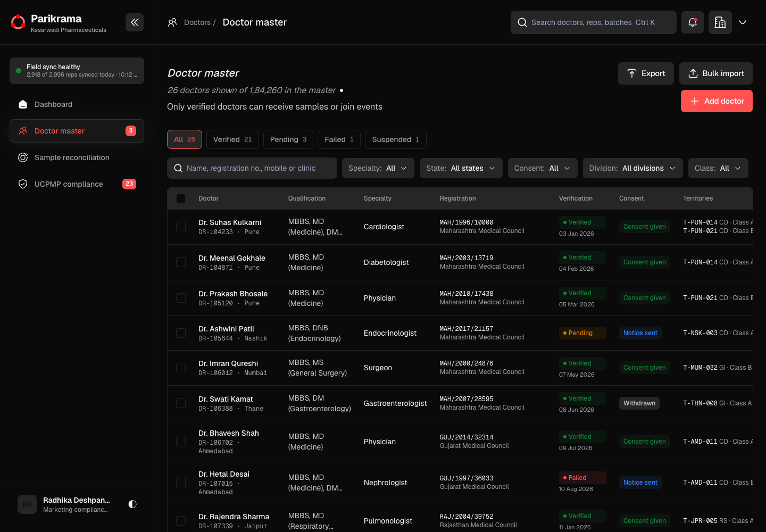Click the Export button
The image size is (766, 532).
click(646, 73)
